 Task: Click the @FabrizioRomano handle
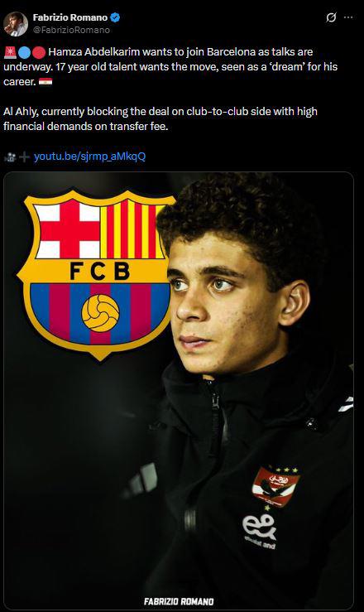(x=71, y=30)
